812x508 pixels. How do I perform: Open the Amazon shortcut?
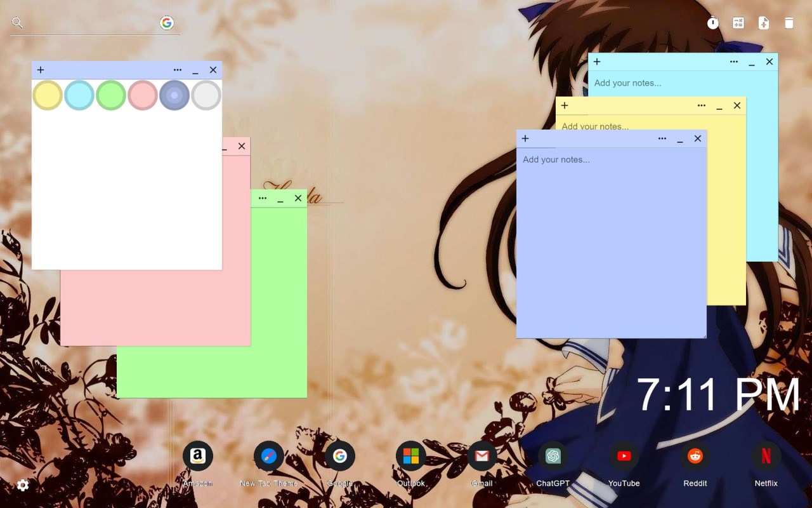(198, 456)
